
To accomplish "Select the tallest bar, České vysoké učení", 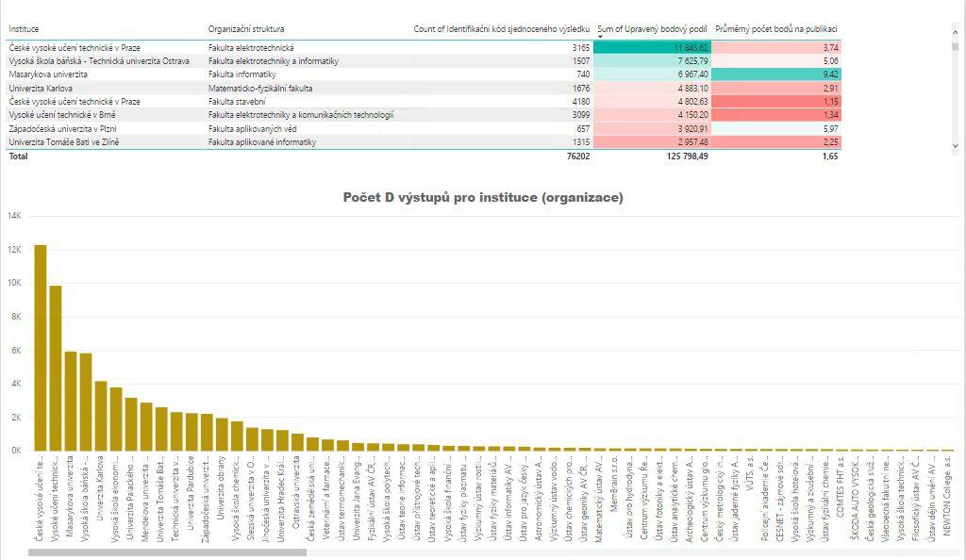I will coord(40,348).
